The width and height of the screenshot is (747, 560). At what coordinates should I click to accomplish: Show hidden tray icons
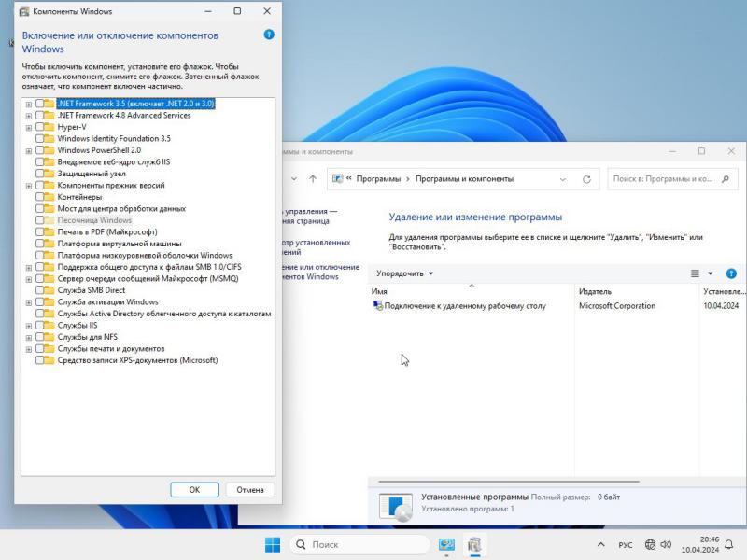[600, 545]
